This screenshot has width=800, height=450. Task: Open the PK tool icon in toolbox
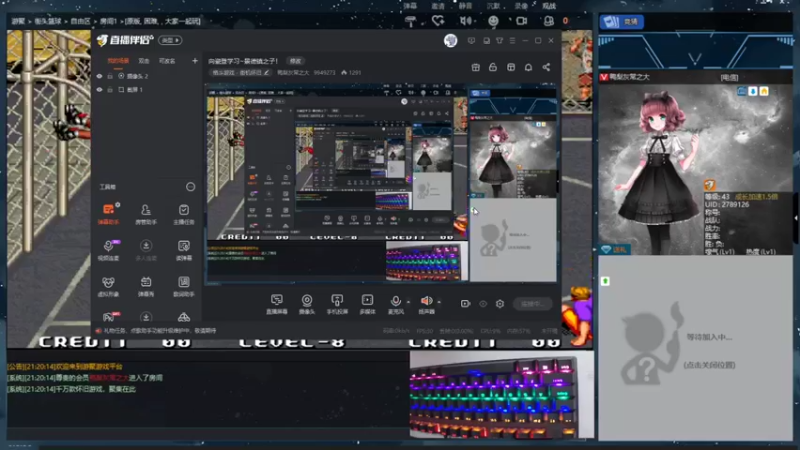[x=108, y=317]
